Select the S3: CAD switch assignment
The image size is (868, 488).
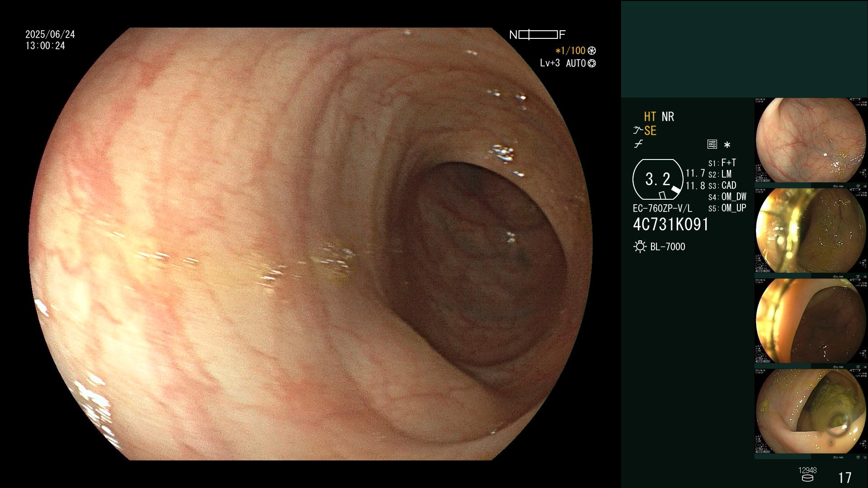722,185
